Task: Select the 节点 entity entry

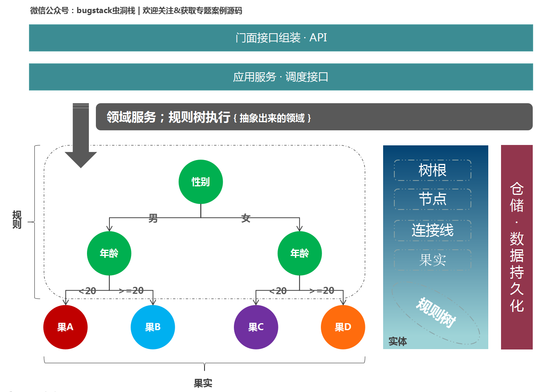Action: (432, 200)
